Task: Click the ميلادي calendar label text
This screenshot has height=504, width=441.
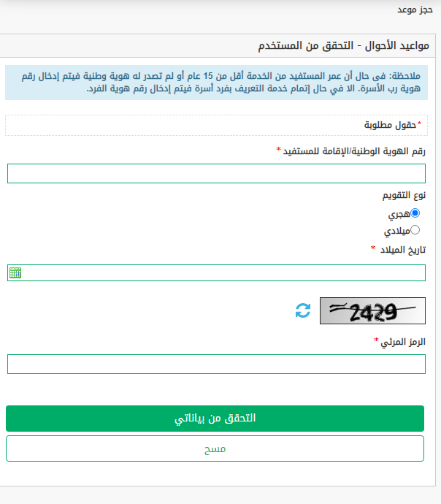Action: point(397,231)
